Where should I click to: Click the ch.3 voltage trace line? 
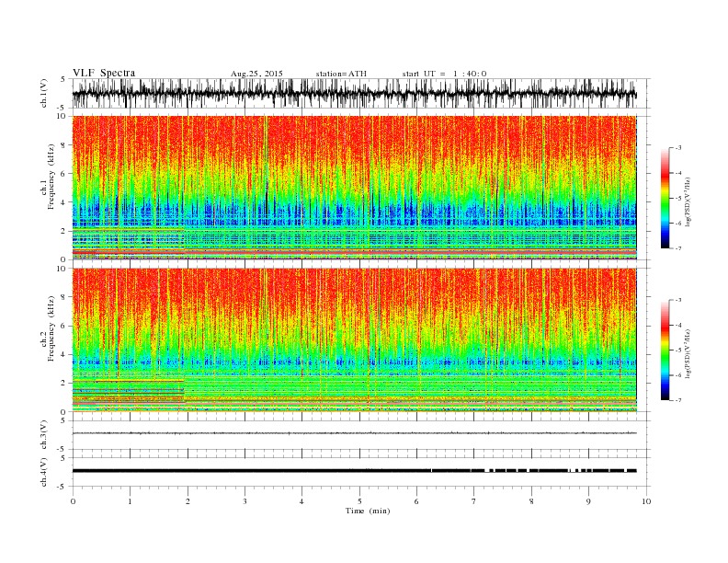click(x=354, y=433)
